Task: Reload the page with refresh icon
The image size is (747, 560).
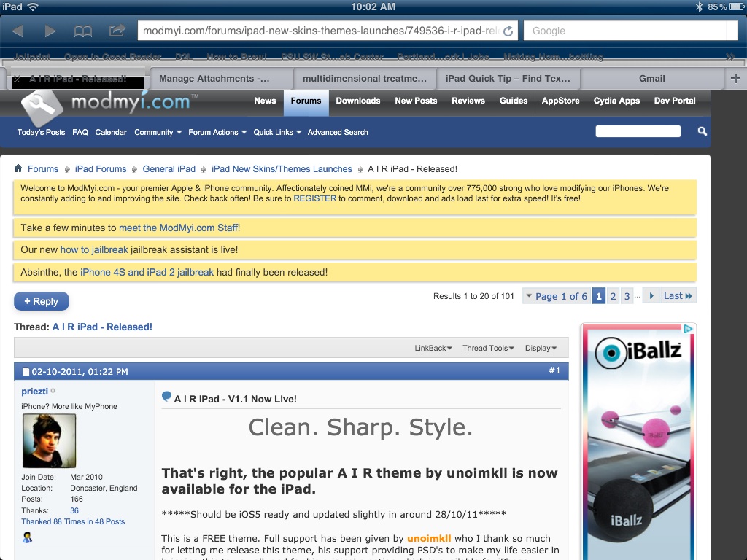Action: click(508, 31)
